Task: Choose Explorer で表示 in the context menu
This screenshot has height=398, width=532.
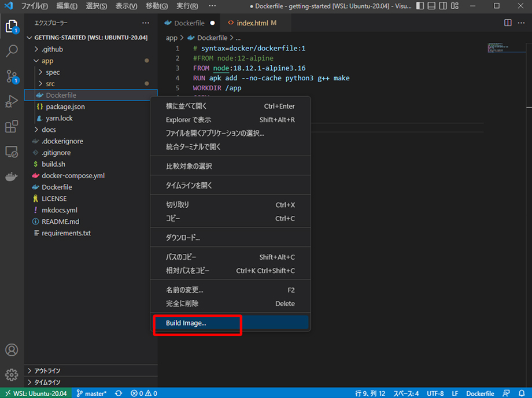Action: (x=230, y=120)
